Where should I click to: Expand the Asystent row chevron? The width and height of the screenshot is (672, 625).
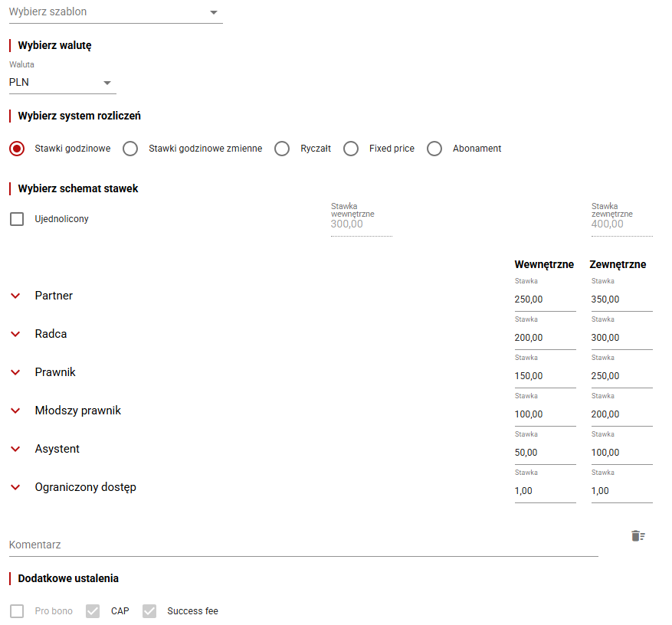pyautogui.click(x=15, y=449)
